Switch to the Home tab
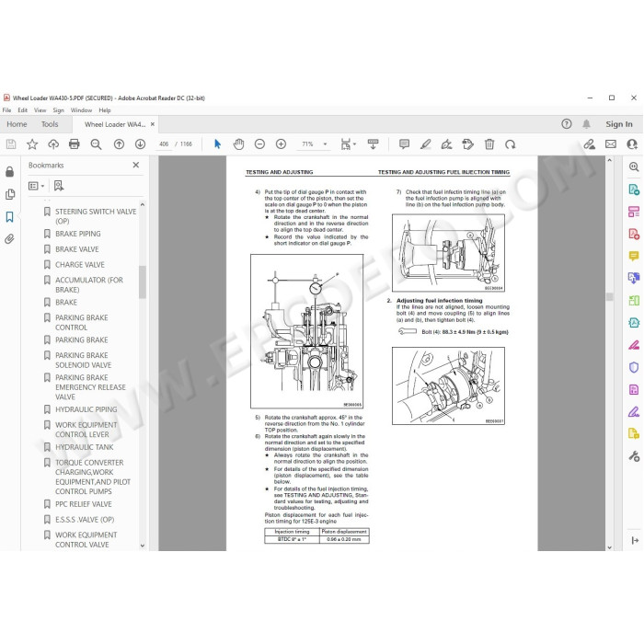 (x=17, y=124)
